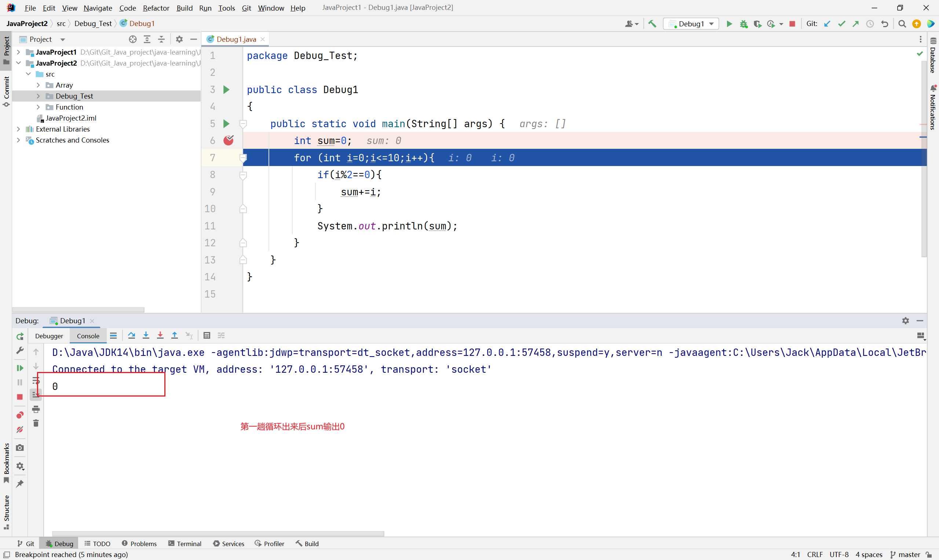This screenshot has height=560, width=939.
Task: Open Terminal tool window button
Action: point(185,544)
